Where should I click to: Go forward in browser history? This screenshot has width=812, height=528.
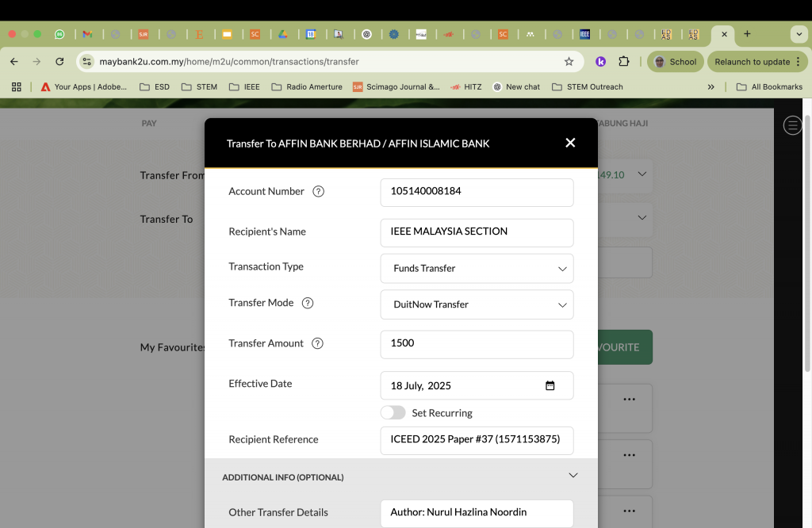[x=36, y=62]
